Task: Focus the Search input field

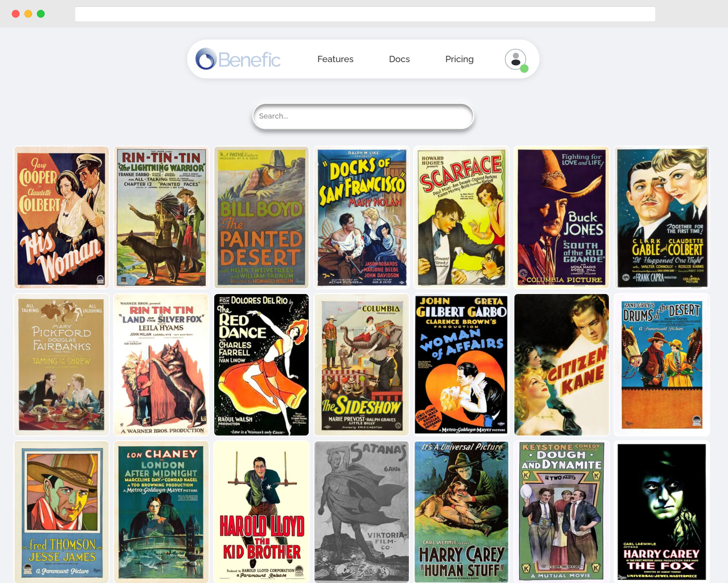Action: pyautogui.click(x=363, y=116)
